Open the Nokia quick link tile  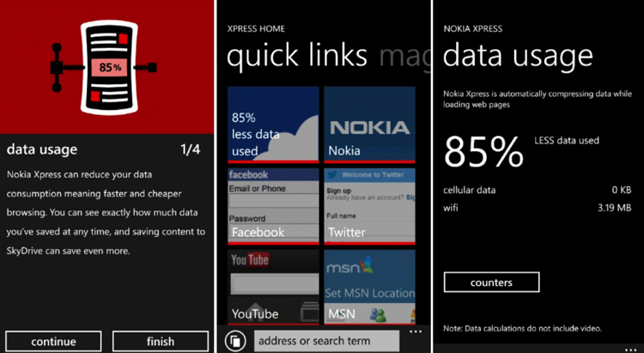tap(369, 125)
